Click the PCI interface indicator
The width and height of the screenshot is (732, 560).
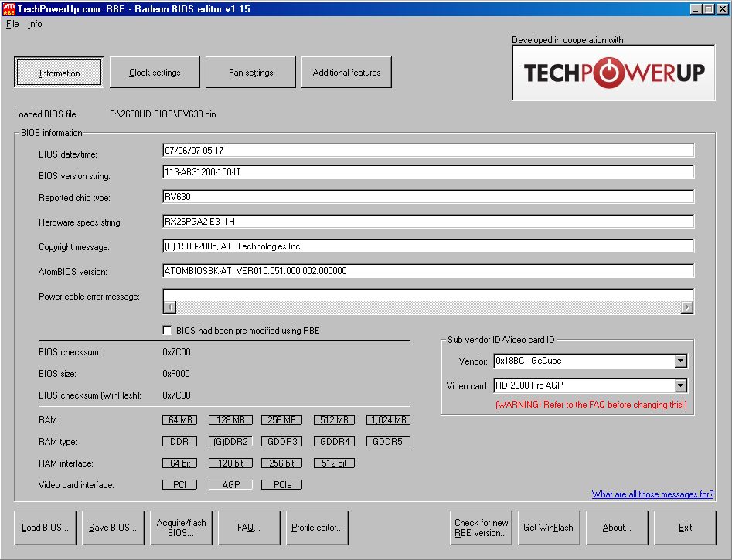pos(180,485)
